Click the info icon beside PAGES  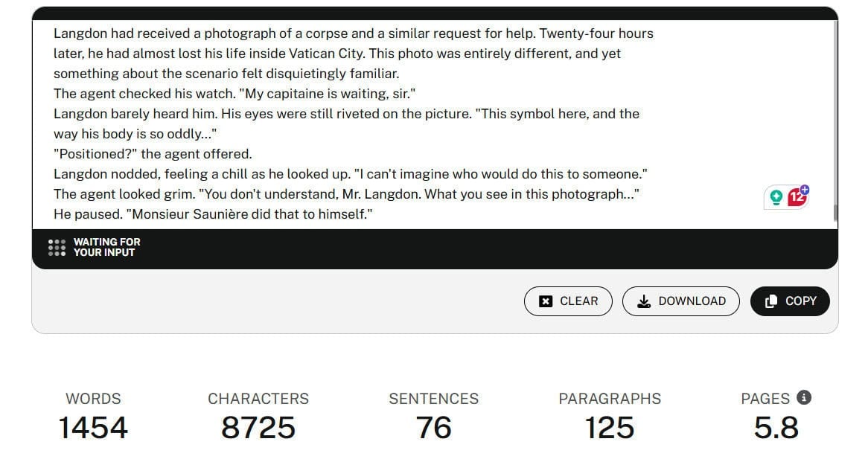(803, 397)
